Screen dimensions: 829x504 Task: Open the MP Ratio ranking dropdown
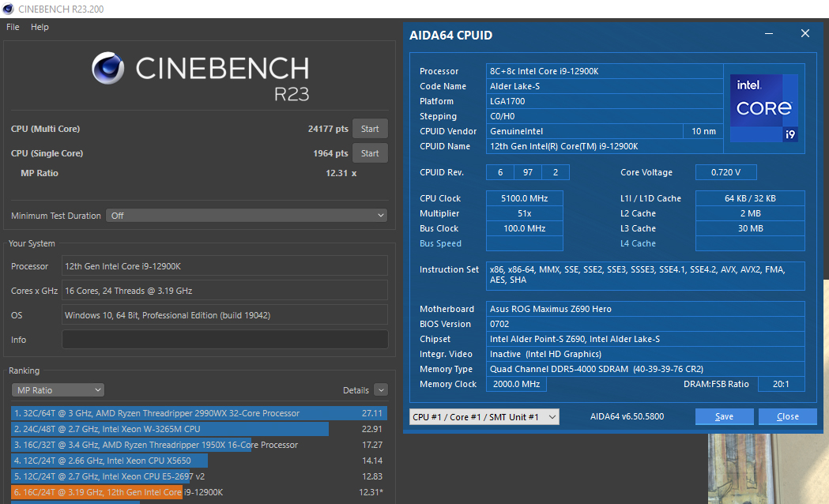(58, 390)
